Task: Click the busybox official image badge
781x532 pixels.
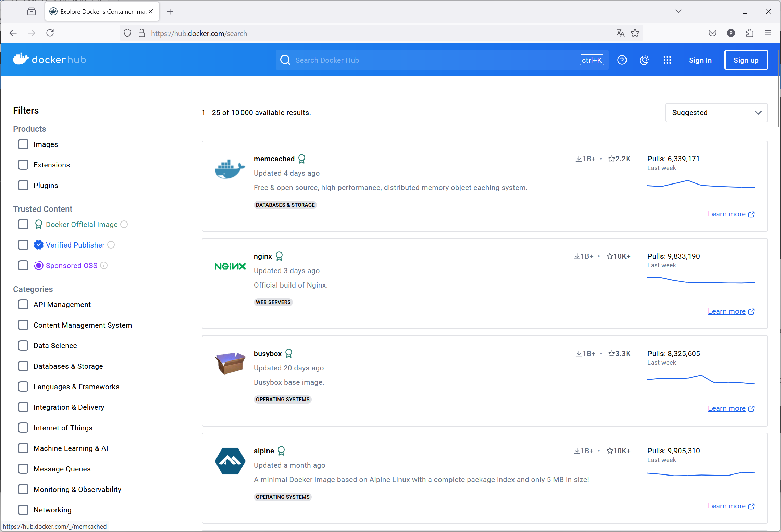Action: coord(289,353)
